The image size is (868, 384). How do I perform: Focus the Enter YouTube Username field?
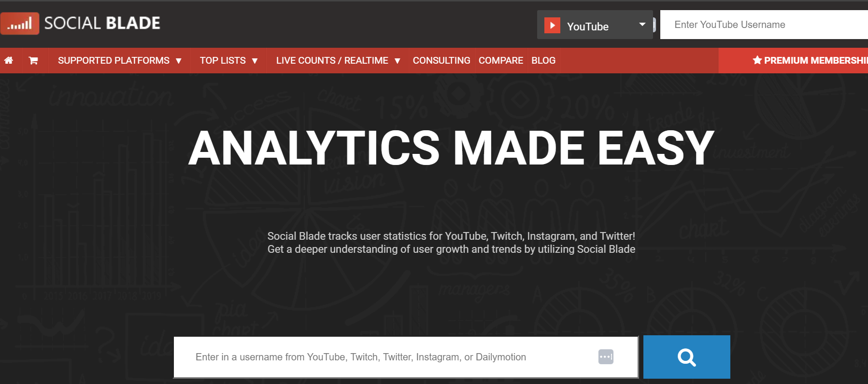(x=764, y=25)
